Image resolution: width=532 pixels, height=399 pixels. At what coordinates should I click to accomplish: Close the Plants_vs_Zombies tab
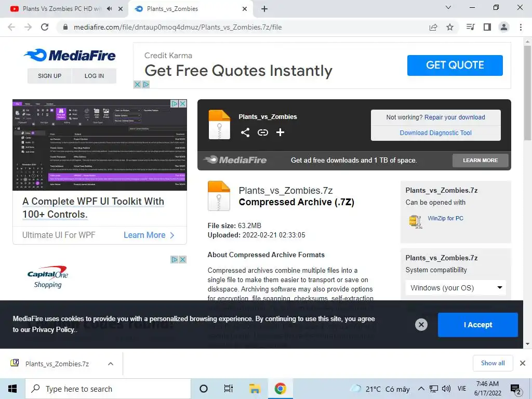coord(245,9)
